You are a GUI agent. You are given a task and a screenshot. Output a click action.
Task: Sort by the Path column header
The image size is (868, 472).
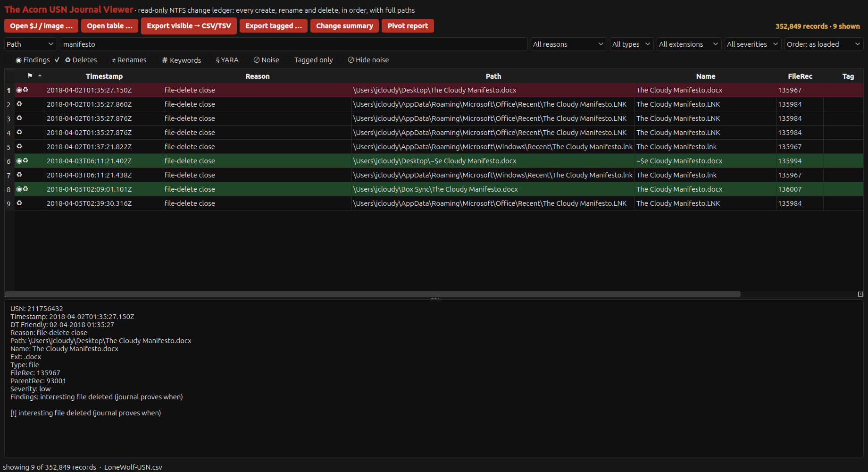click(493, 76)
